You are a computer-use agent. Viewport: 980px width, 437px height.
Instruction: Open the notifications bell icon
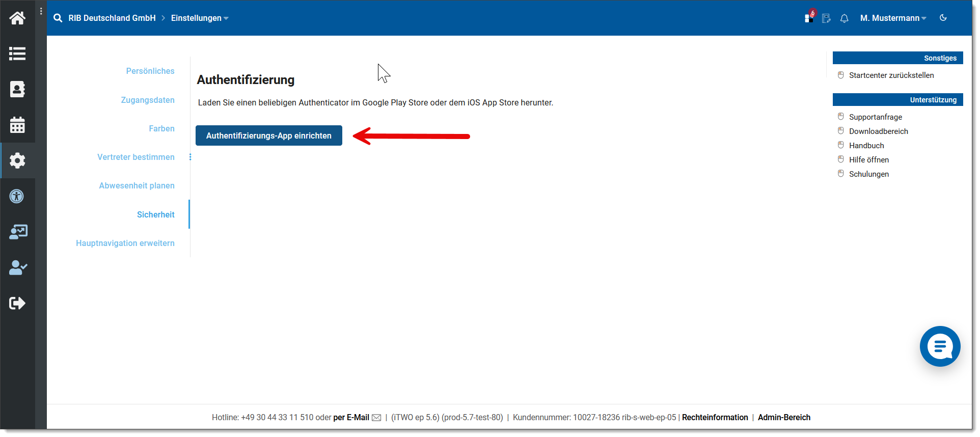(844, 18)
